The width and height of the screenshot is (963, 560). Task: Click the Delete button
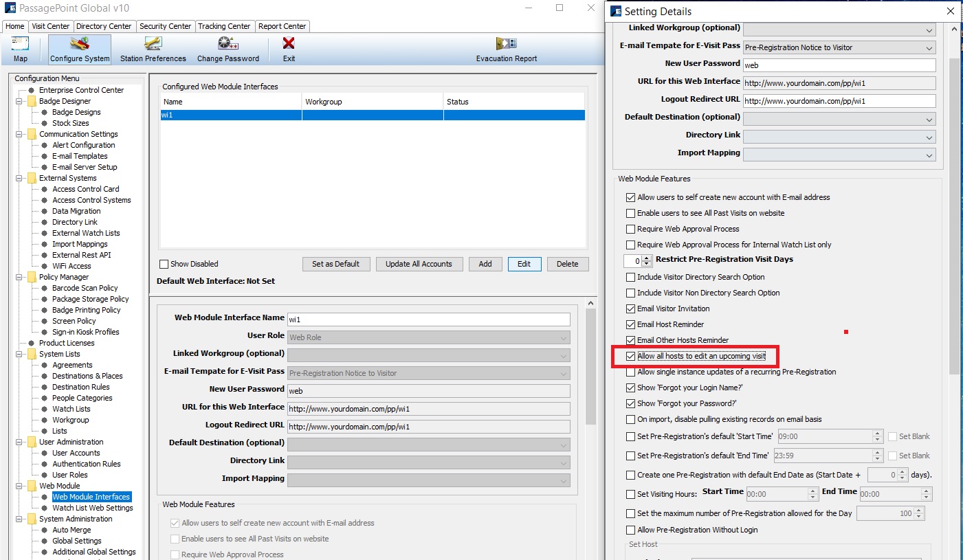pyautogui.click(x=568, y=264)
